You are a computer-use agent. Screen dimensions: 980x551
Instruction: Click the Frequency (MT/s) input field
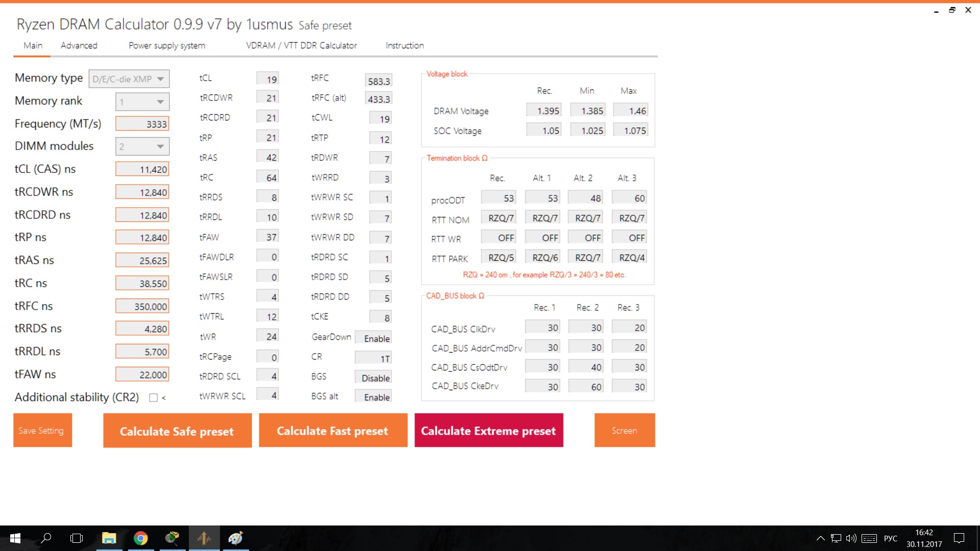coord(142,124)
